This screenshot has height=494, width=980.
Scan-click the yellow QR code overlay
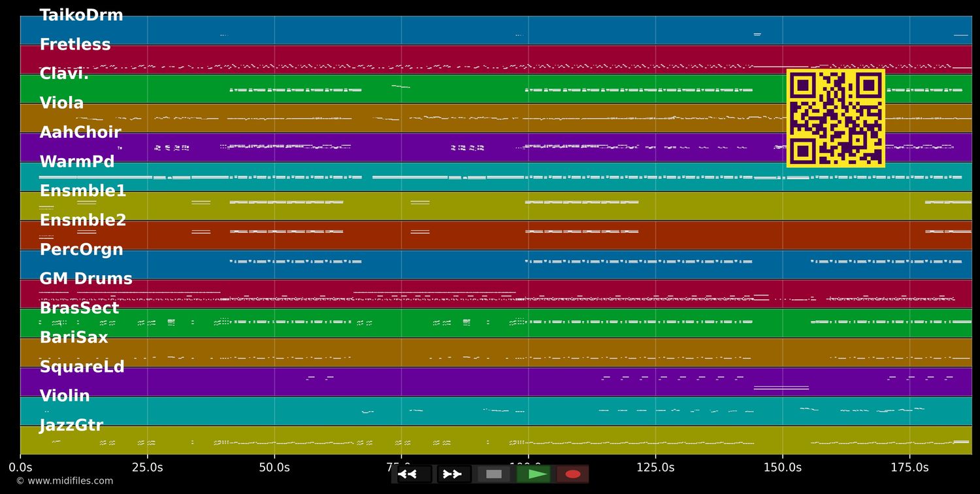[x=836, y=118]
